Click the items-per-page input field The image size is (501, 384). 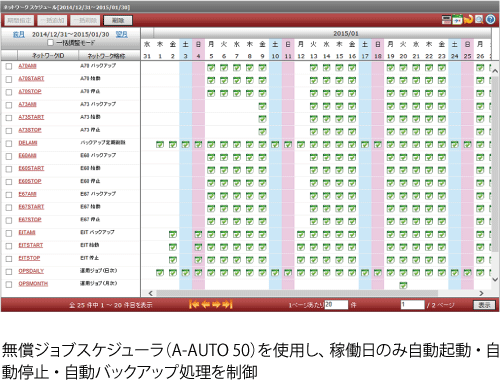click(x=336, y=305)
